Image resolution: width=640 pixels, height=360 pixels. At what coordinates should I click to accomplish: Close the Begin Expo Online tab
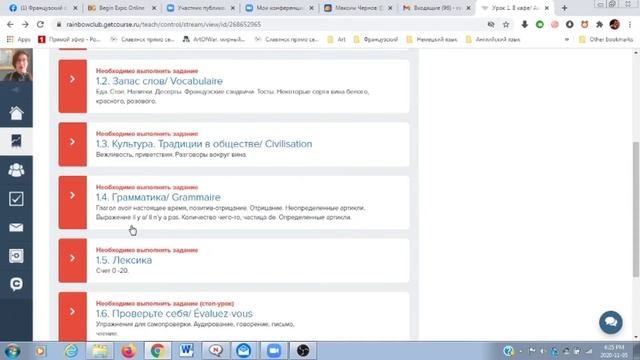click(x=154, y=8)
